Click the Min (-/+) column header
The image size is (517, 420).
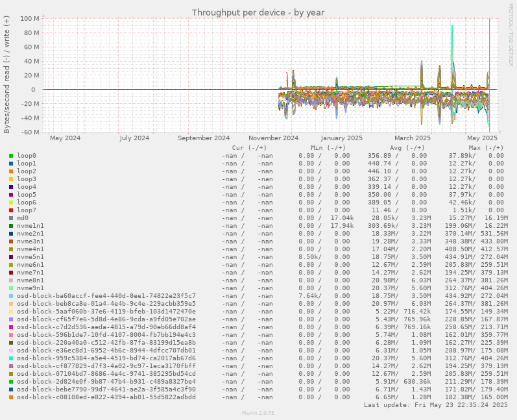tap(328, 148)
